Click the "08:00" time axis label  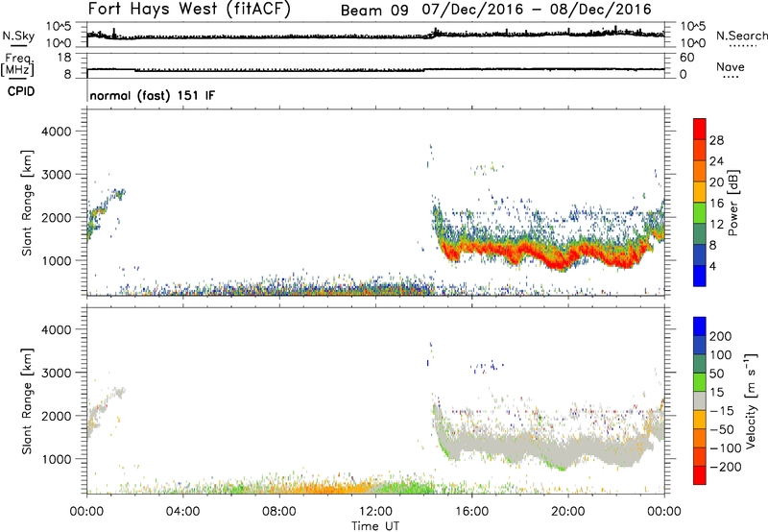tap(279, 512)
